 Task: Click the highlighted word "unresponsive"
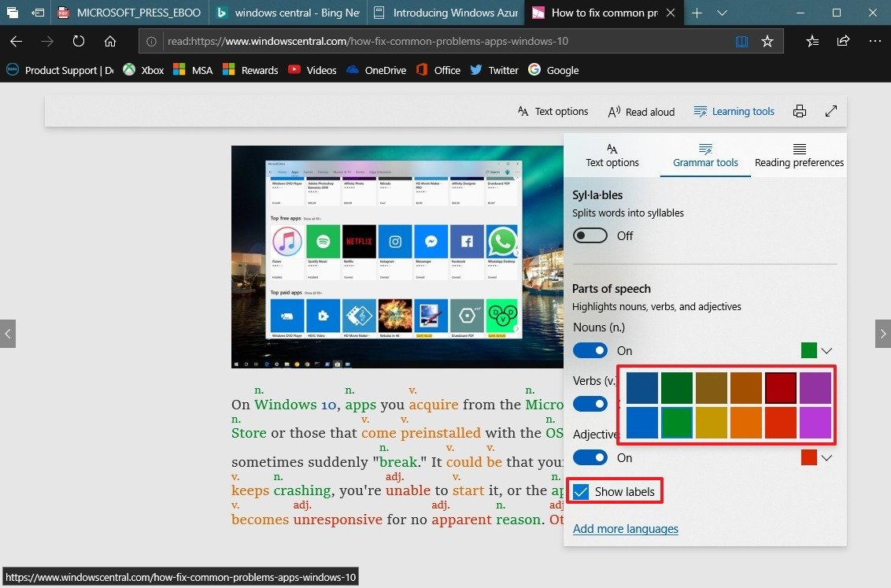click(338, 520)
